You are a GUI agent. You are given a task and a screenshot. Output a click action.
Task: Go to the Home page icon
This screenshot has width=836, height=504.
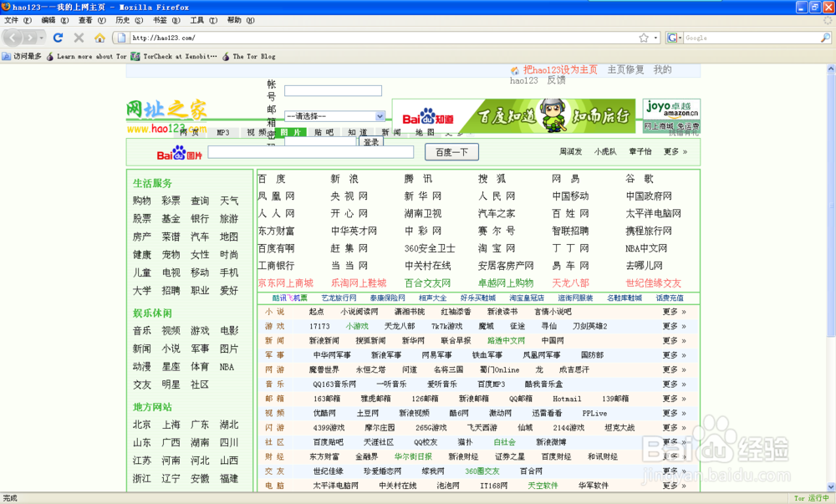point(99,38)
